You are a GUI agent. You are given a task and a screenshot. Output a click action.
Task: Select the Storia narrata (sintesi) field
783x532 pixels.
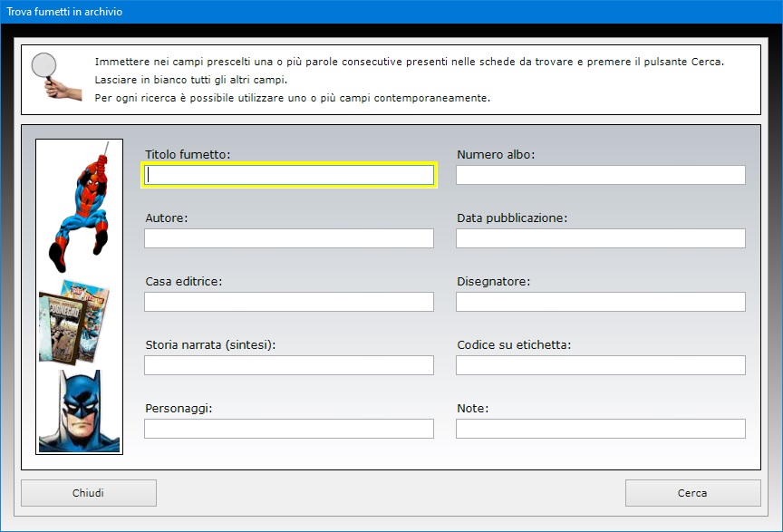[x=289, y=365]
